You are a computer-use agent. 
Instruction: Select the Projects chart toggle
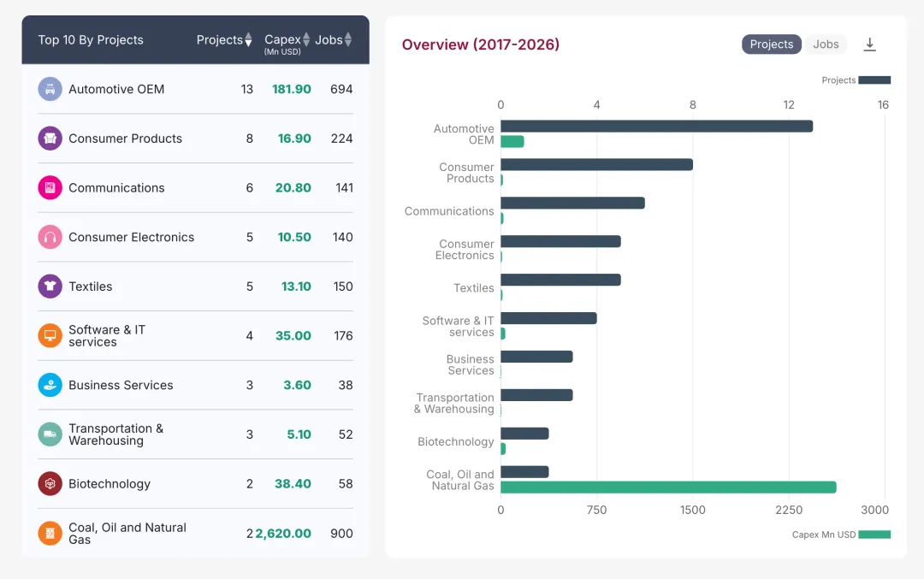(771, 44)
